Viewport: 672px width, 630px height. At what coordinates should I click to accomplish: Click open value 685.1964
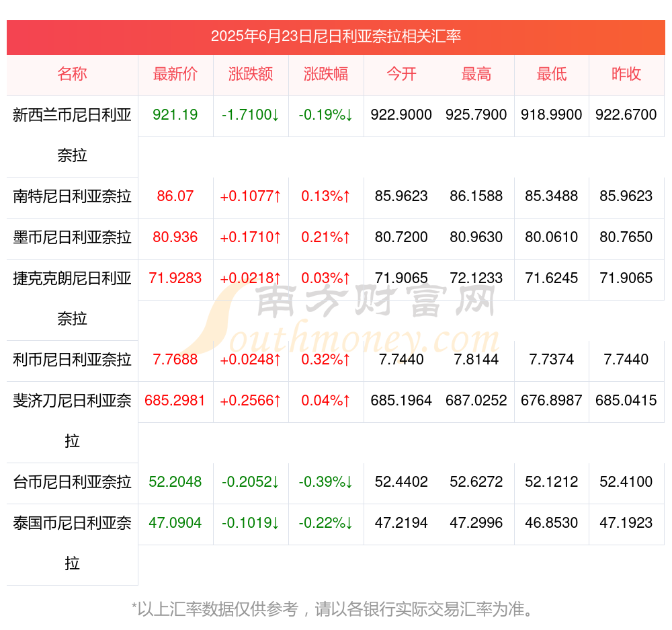401,401
